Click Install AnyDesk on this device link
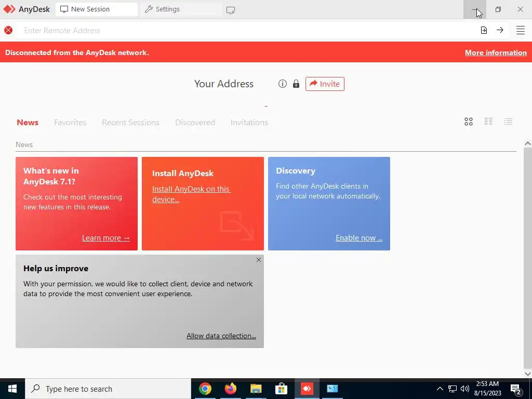532x399 pixels. click(191, 194)
